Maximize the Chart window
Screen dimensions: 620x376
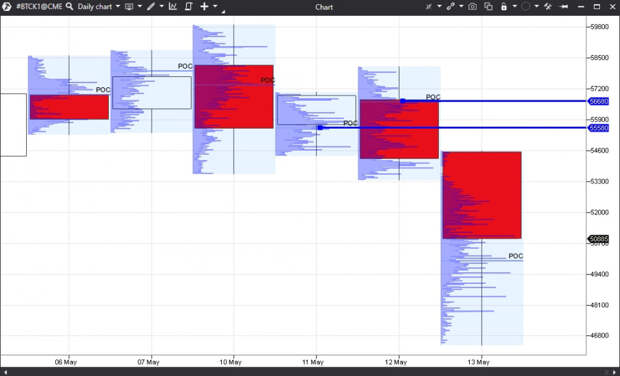(x=597, y=7)
